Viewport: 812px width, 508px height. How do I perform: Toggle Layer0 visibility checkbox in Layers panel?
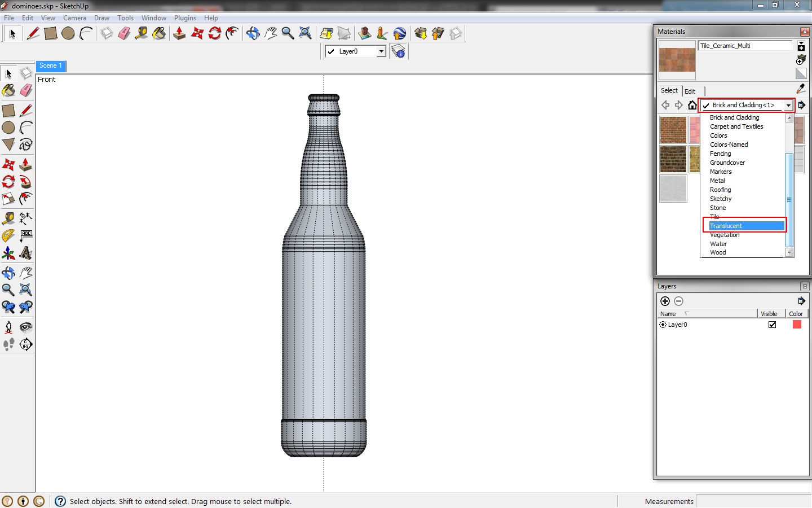pos(772,325)
